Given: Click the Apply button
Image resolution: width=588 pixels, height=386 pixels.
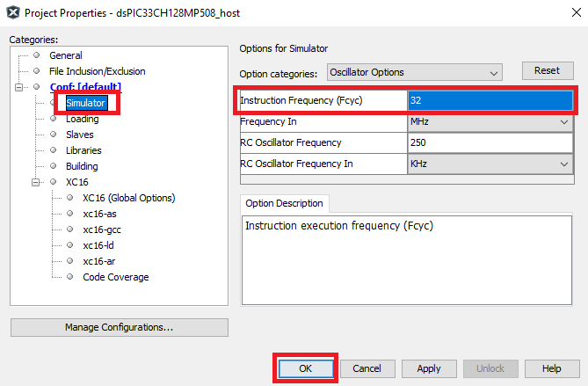Looking at the screenshot, I should 429,368.
